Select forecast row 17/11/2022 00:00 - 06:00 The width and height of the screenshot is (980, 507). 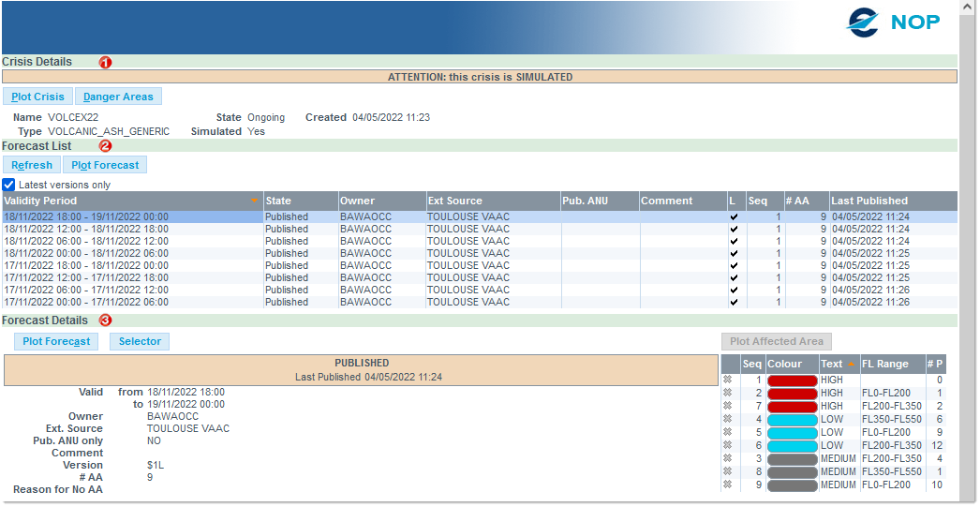132,302
